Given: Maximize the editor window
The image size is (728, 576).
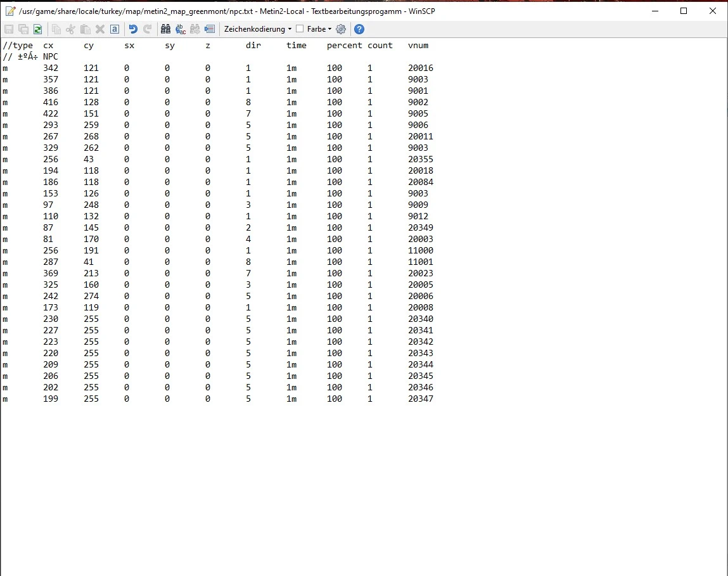Looking at the screenshot, I should coord(684,11).
